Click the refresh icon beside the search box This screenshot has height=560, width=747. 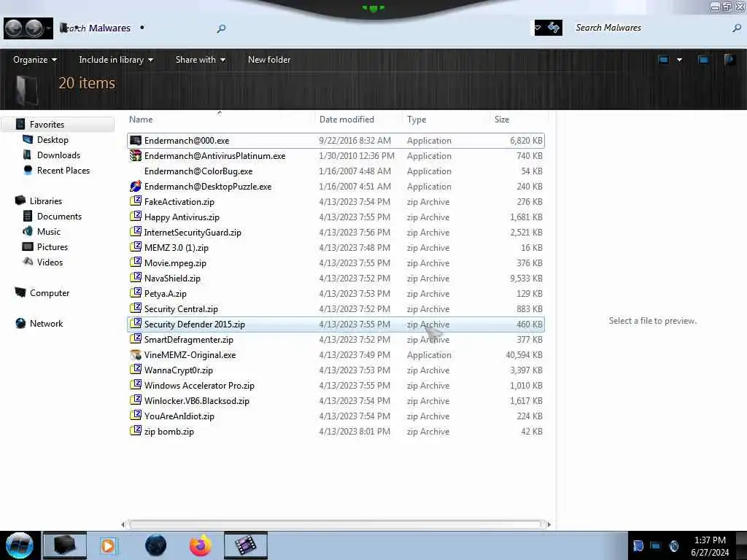coord(554,28)
